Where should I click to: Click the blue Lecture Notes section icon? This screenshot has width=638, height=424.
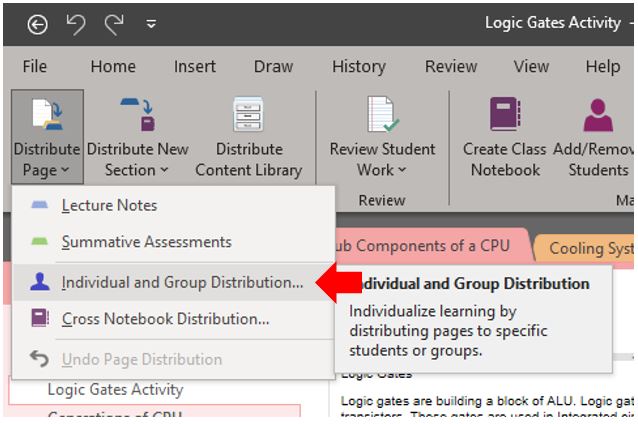pos(39,205)
